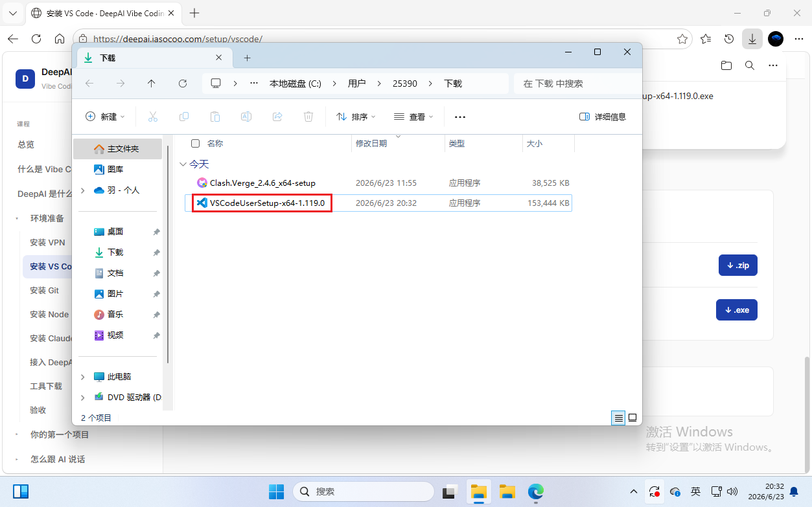812x507 pixels.
Task: Click the PC monitor icon in address bar
Action: pyautogui.click(x=216, y=84)
